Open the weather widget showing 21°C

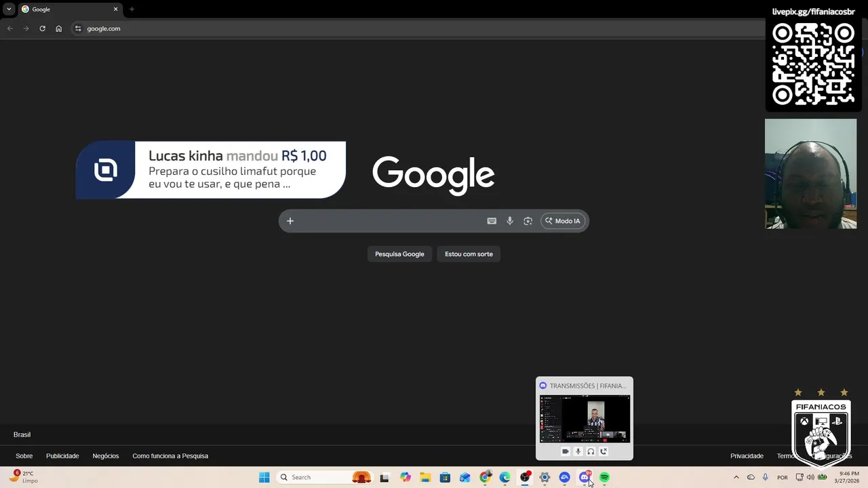pos(24,477)
